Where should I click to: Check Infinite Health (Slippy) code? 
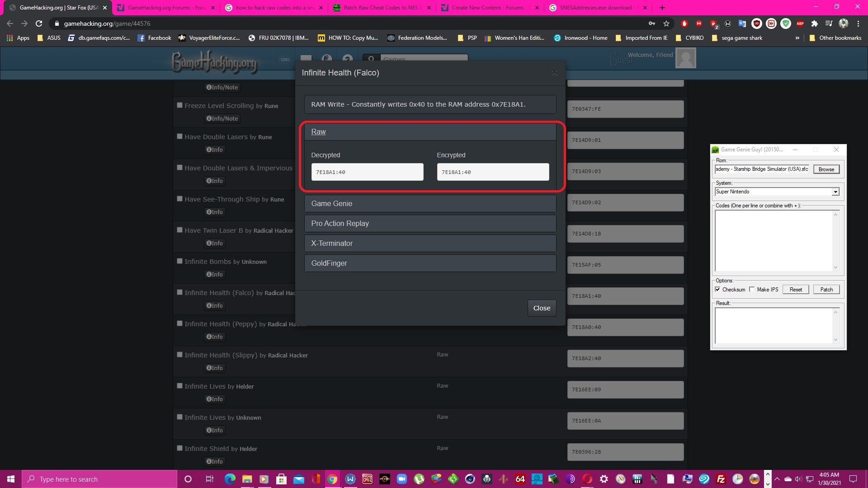click(x=179, y=355)
